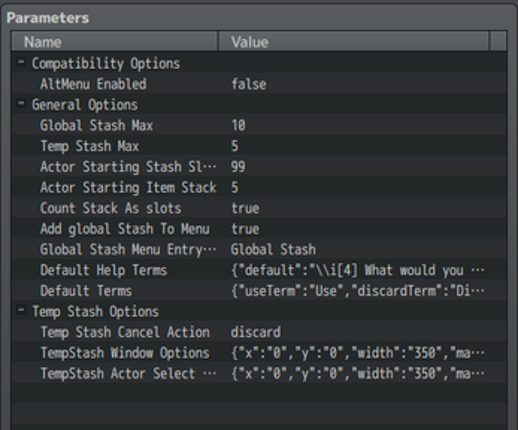Image resolution: width=518 pixels, height=430 pixels.
Task: Select the Add global Stash To Menu parameter
Action: pyautogui.click(x=125, y=229)
